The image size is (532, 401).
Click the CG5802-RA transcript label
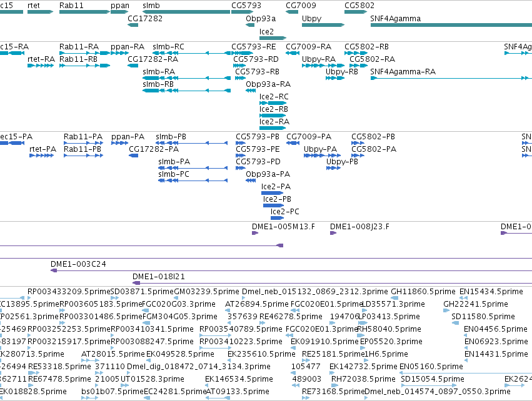(x=372, y=59)
